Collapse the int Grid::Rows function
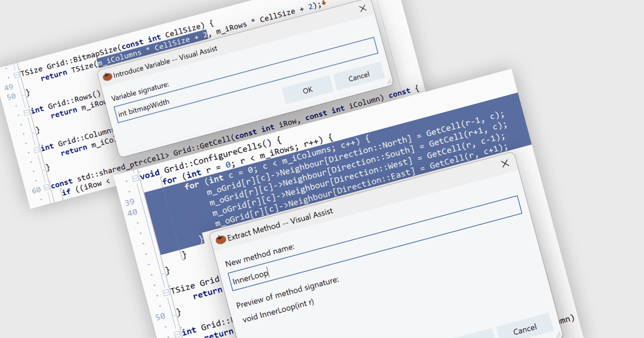The height and width of the screenshot is (338, 644). 27,112
